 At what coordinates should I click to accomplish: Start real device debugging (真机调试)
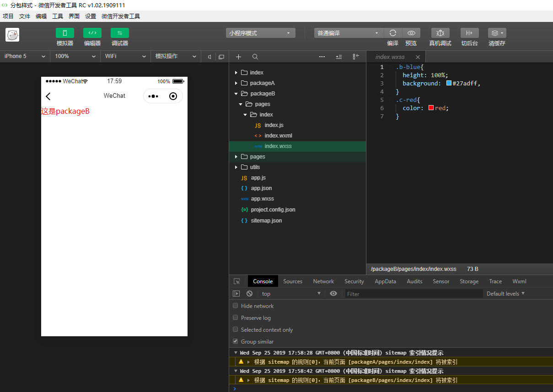(x=440, y=33)
